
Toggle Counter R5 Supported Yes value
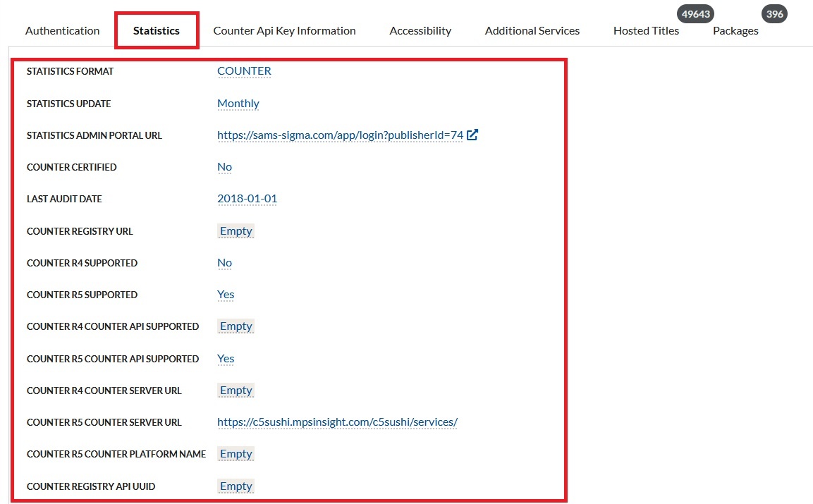click(226, 295)
